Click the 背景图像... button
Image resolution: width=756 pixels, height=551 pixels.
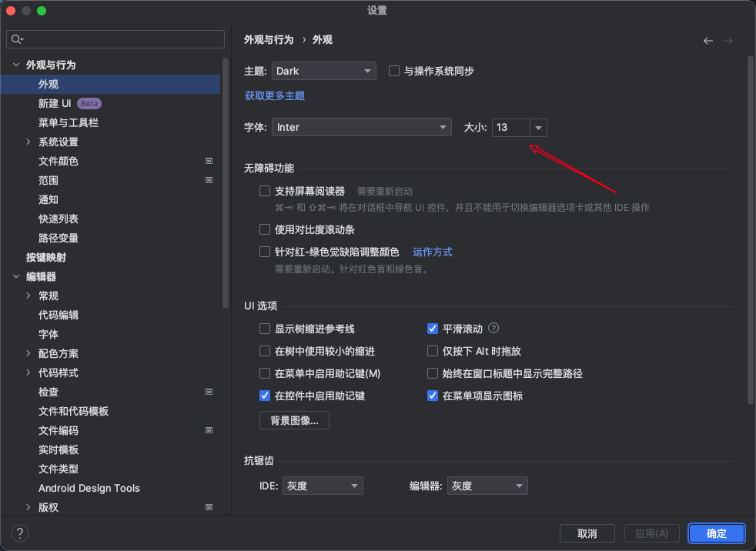tap(294, 420)
